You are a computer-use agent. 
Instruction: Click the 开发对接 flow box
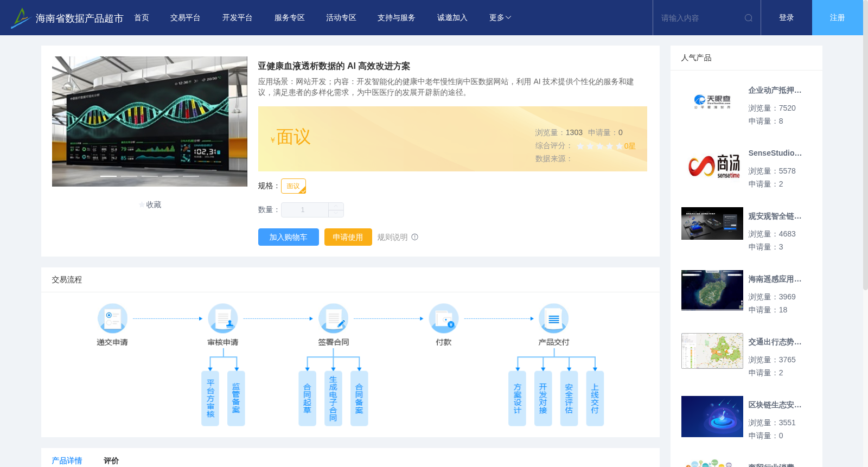pyautogui.click(x=543, y=399)
